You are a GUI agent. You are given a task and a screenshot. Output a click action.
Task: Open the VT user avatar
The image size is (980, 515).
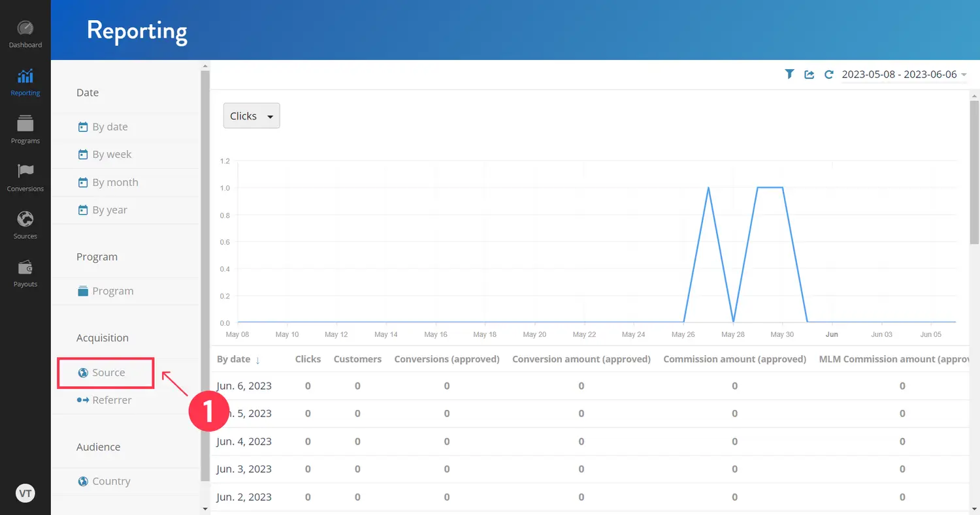point(25,493)
